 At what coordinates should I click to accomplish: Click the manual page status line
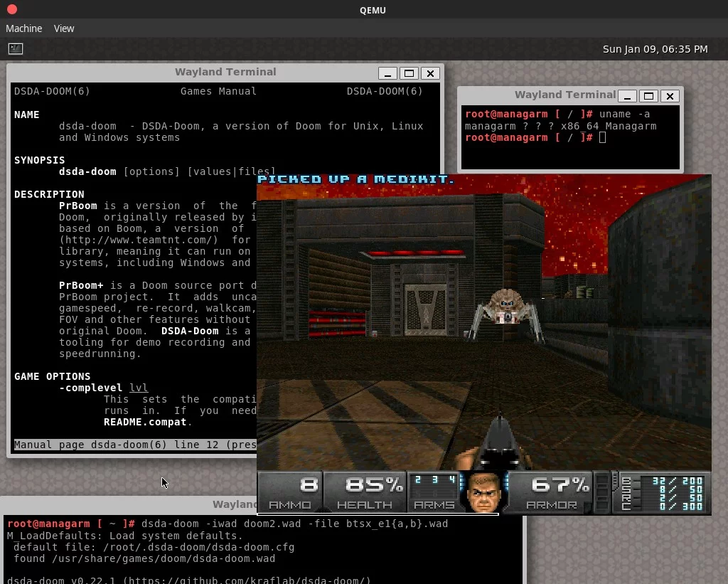pyautogui.click(x=135, y=445)
